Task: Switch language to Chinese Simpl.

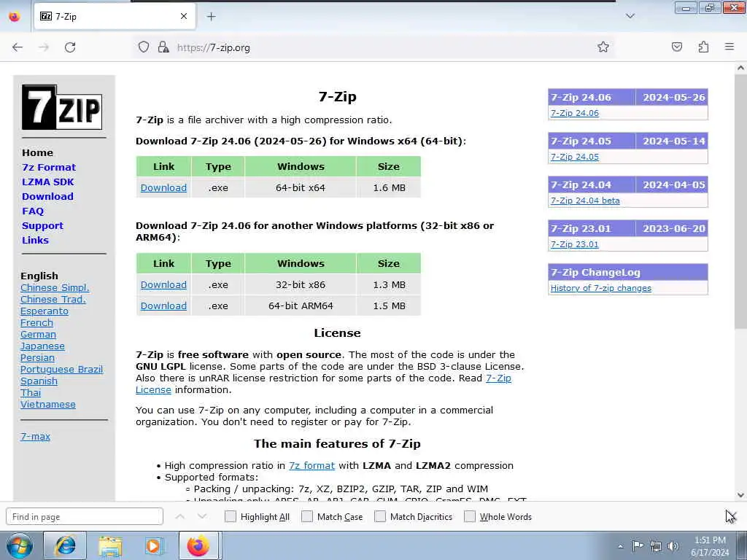Action: point(55,287)
